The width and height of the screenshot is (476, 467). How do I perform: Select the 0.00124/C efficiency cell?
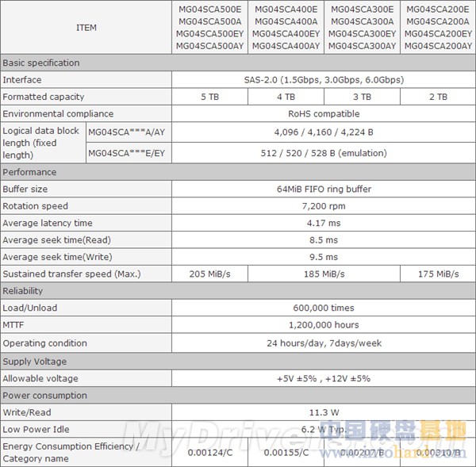coord(209,453)
